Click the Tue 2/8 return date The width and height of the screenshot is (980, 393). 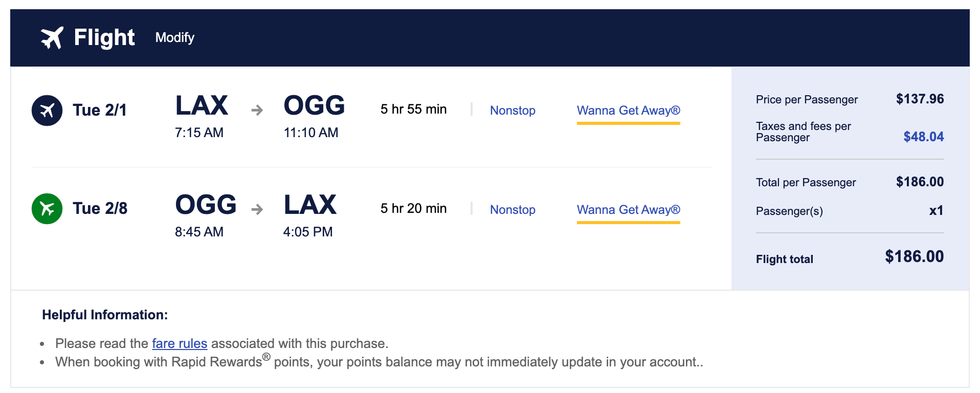tap(100, 208)
